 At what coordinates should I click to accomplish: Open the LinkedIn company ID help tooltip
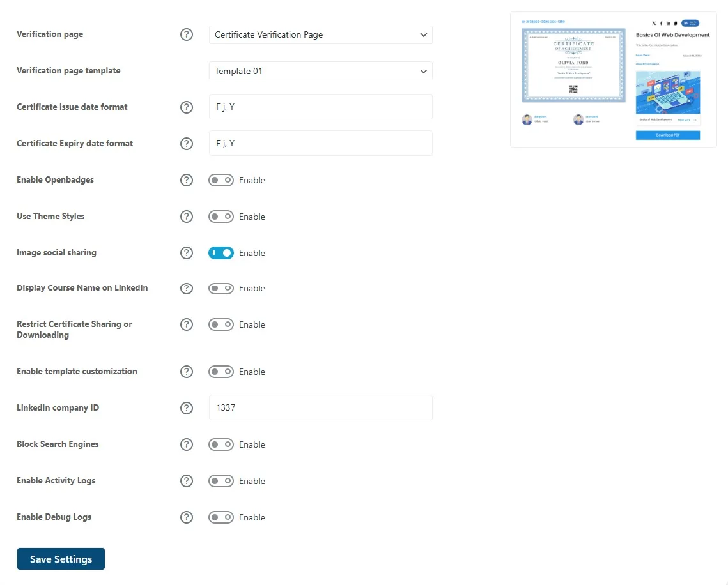point(186,408)
